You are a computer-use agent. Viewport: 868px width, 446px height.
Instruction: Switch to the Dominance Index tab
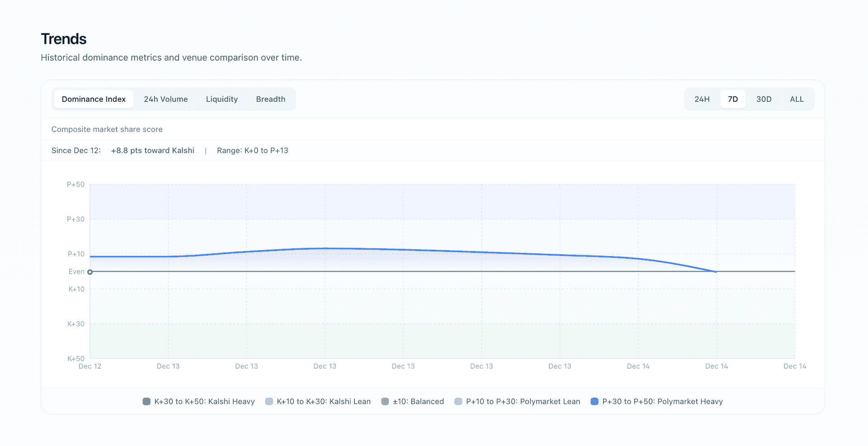(x=94, y=99)
